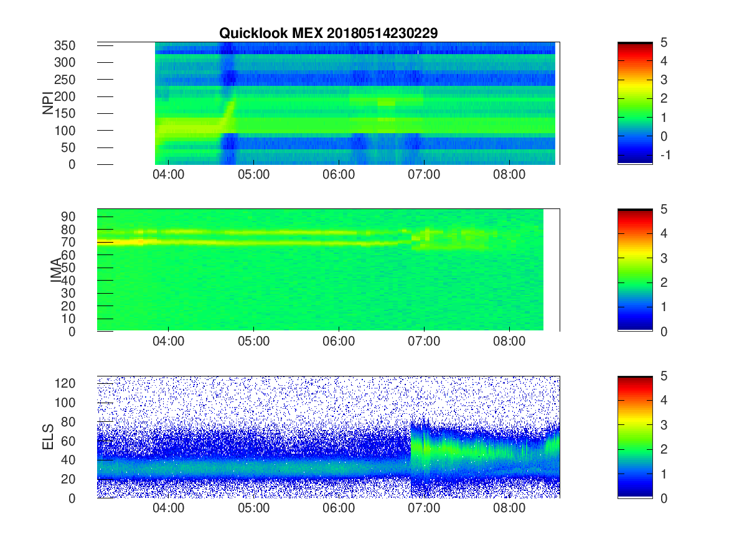Click the 90 tick on IMA axis
747x560 pixels.
[68, 217]
